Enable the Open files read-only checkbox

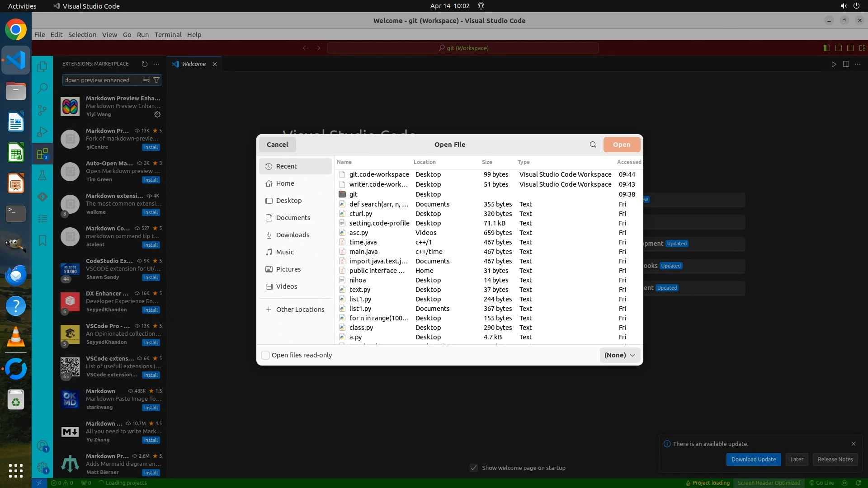tap(266, 355)
